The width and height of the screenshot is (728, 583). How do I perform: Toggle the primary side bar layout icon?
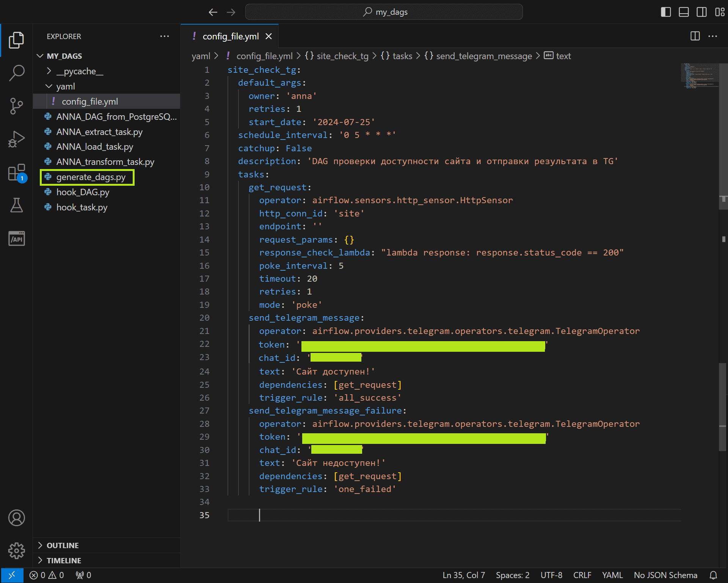tap(666, 12)
